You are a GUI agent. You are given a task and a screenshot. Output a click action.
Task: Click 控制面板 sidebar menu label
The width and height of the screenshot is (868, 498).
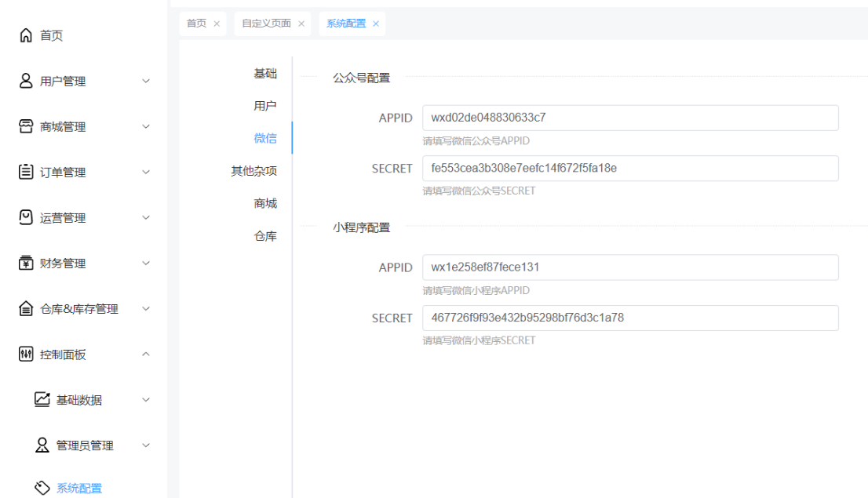[63, 354]
